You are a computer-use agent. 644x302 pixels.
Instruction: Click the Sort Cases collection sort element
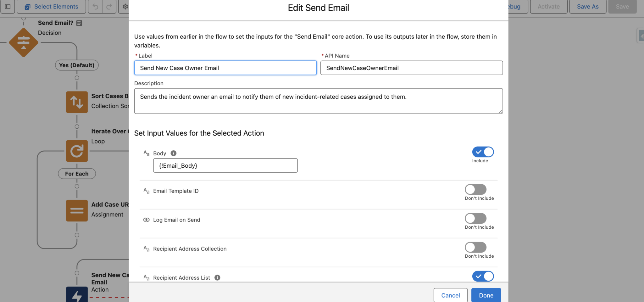click(x=76, y=102)
